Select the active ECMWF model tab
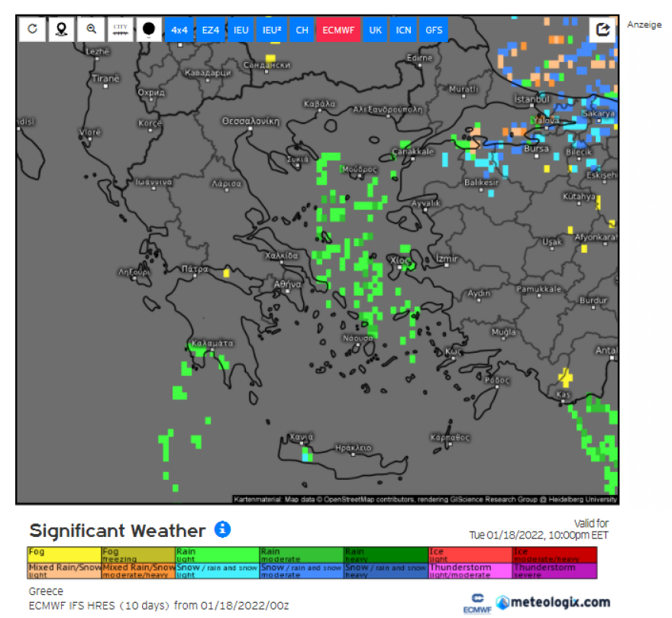This screenshot has width=672, height=618. [338, 30]
